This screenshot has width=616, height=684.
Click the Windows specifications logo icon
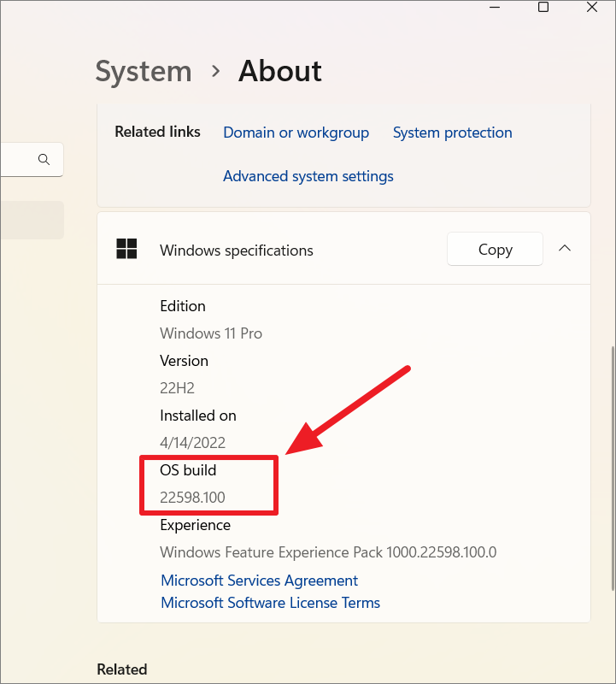[x=126, y=250]
